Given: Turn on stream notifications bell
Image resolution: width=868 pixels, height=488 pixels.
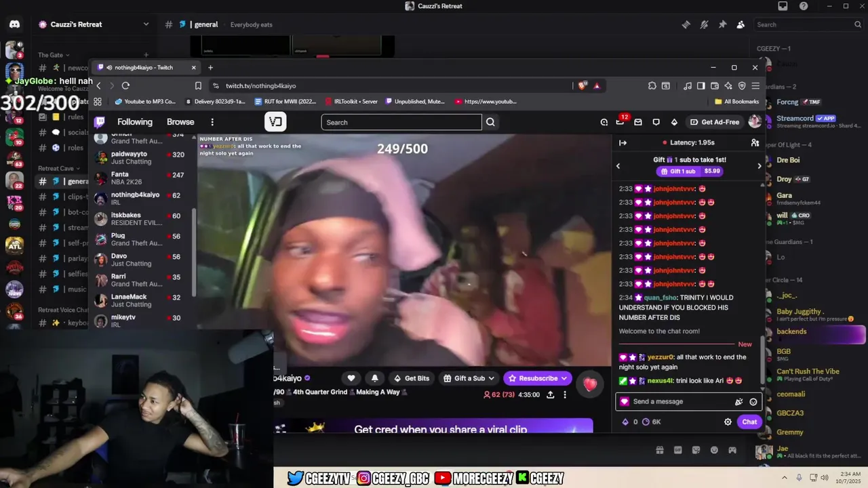Looking at the screenshot, I should [374, 378].
